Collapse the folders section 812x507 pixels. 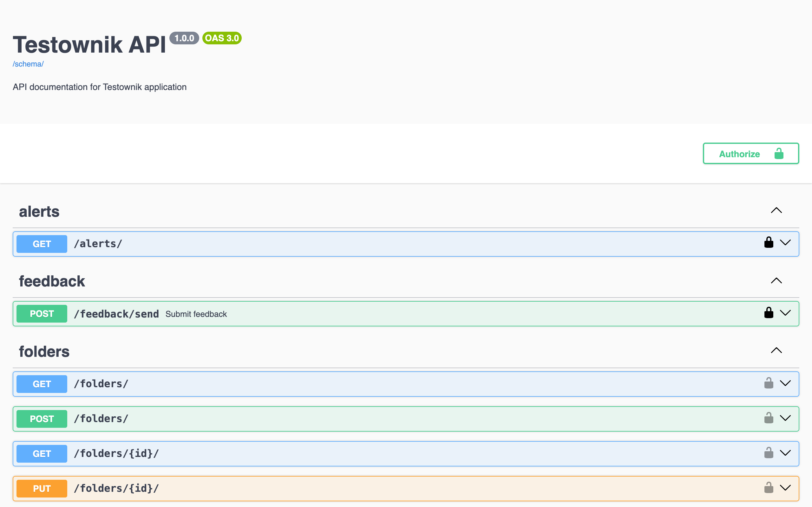point(777,351)
